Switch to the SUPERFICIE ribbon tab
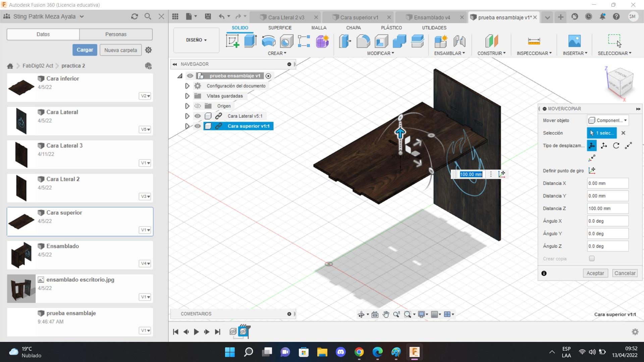The height and width of the screenshot is (362, 644). coord(280,28)
